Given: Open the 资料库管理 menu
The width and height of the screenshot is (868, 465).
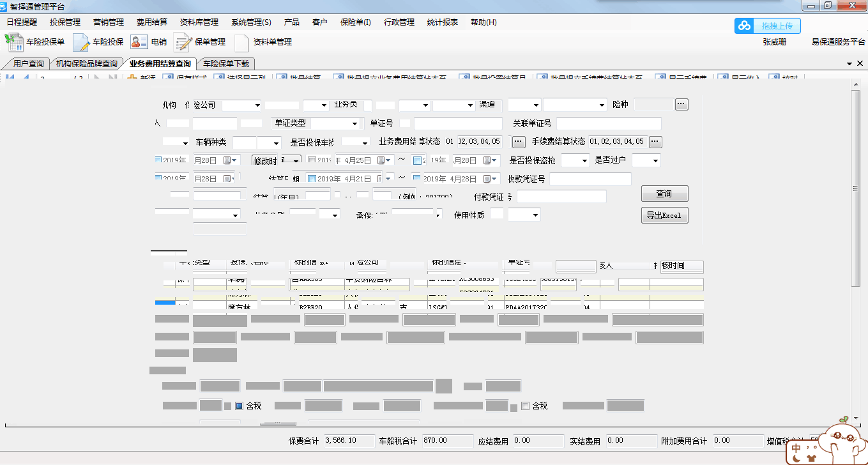Looking at the screenshot, I should click(199, 22).
